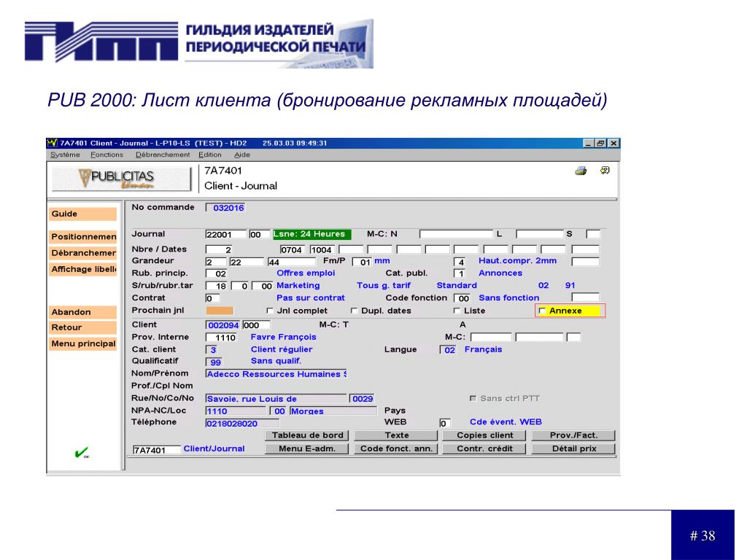Click the Prov. Interne field 1110
Viewport: 747px width, 560px height.
coord(222,337)
